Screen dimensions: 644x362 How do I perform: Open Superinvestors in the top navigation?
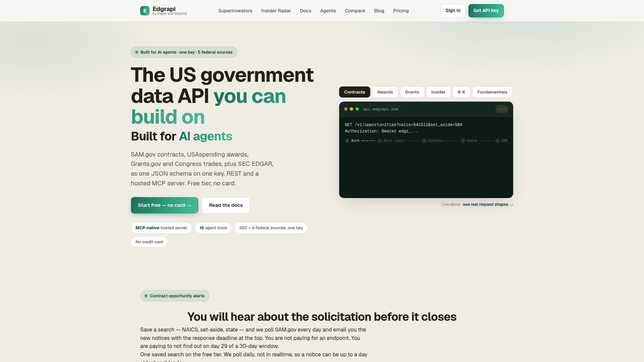[x=235, y=11]
